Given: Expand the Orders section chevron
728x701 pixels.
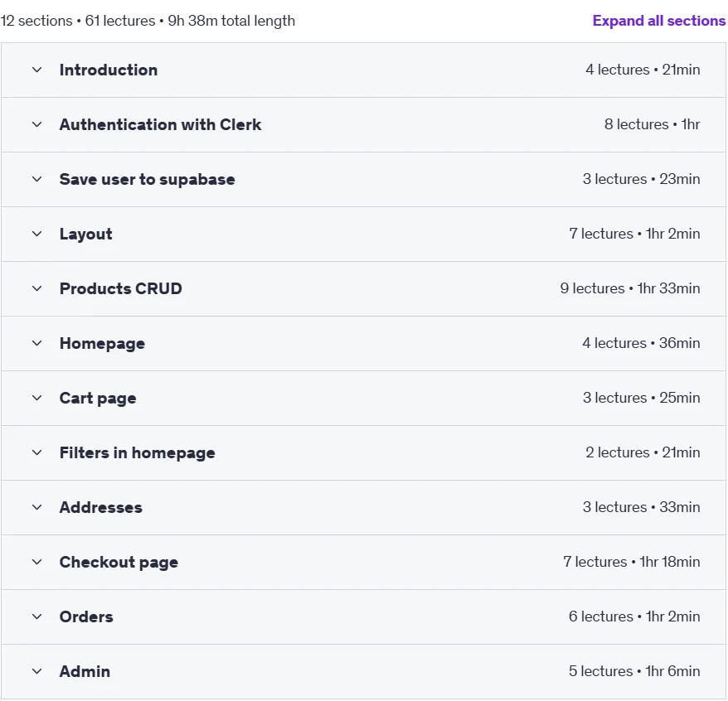Looking at the screenshot, I should 37,617.
